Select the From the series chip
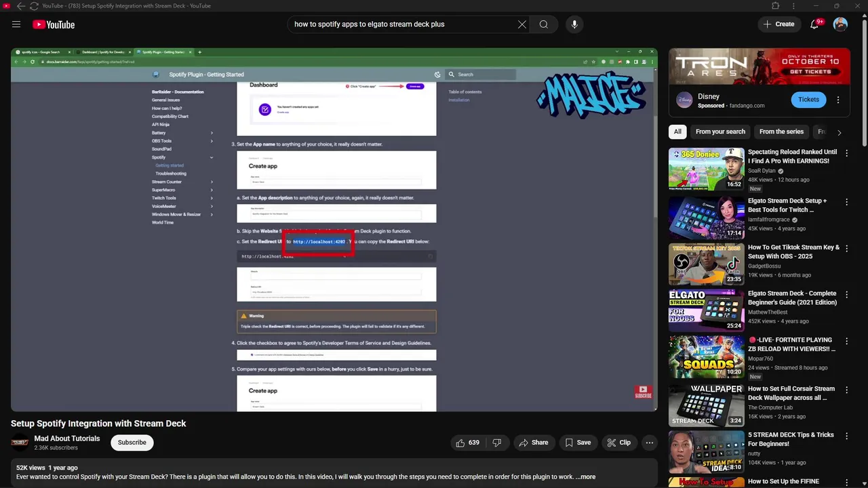Viewport: 868px width, 488px height. [x=781, y=131]
